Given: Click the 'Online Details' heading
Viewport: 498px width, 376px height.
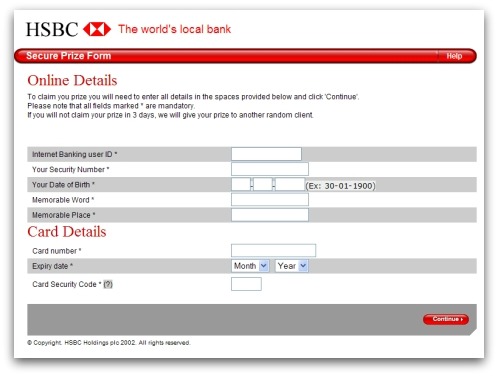Looking at the screenshot, I should pos(72,80).
